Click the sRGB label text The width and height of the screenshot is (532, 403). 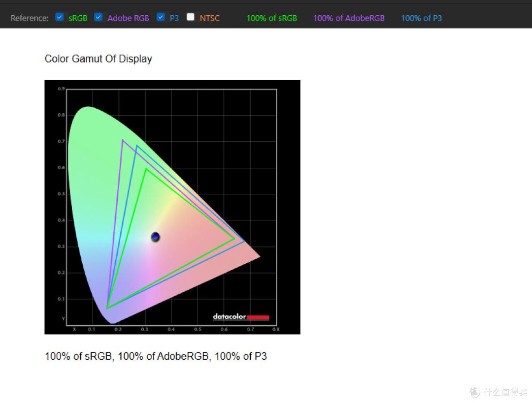pyautogui.click(x=78, y=18)
